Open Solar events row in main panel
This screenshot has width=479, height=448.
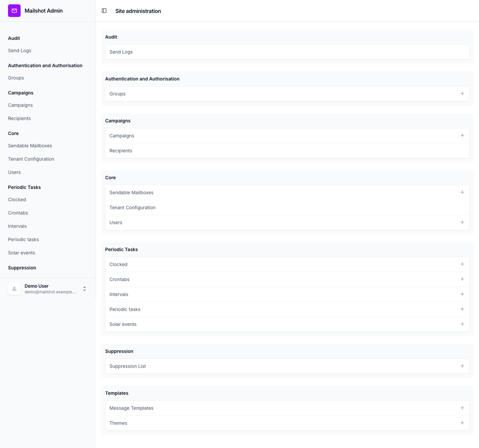(287, 324)
